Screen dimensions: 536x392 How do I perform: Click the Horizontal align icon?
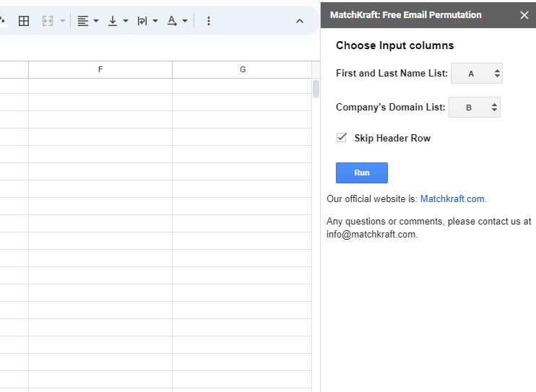pos(83,21)
